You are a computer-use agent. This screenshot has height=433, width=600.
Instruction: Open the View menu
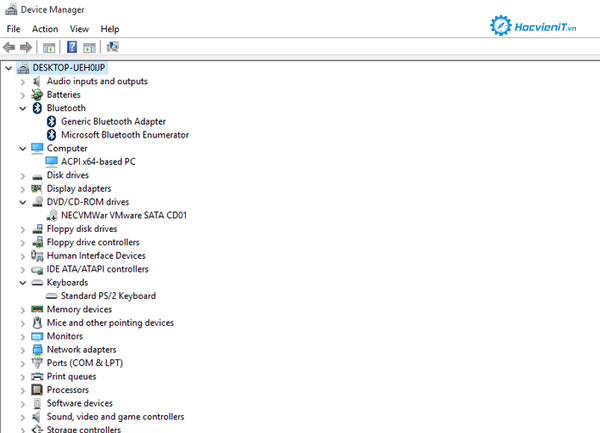pos(79,29)
